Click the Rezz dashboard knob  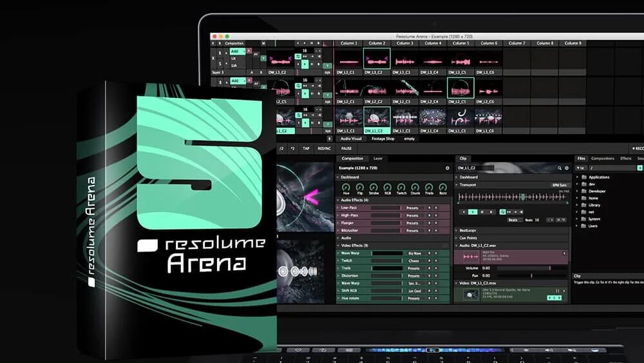pyautogui.click(x=443, y=187)
